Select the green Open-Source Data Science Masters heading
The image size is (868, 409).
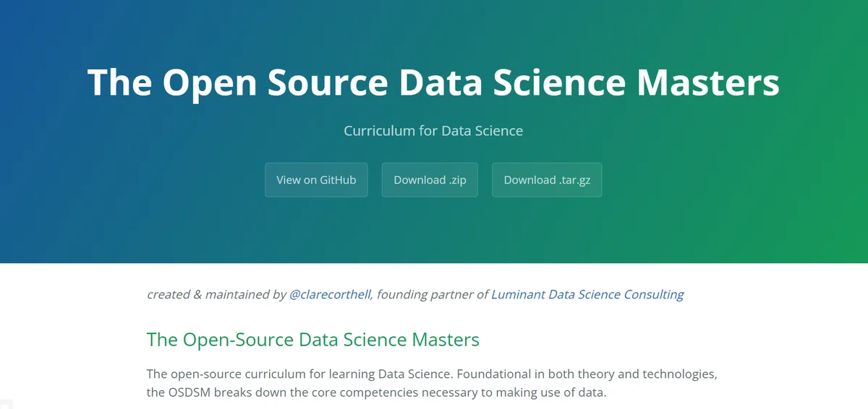[x=313, y=339]
